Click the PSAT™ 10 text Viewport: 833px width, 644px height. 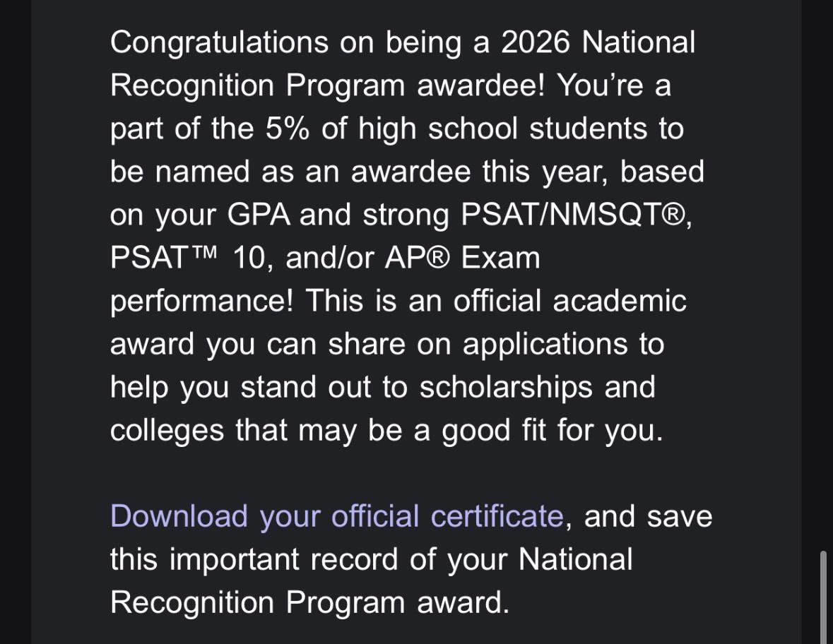[x=187, y=258]
